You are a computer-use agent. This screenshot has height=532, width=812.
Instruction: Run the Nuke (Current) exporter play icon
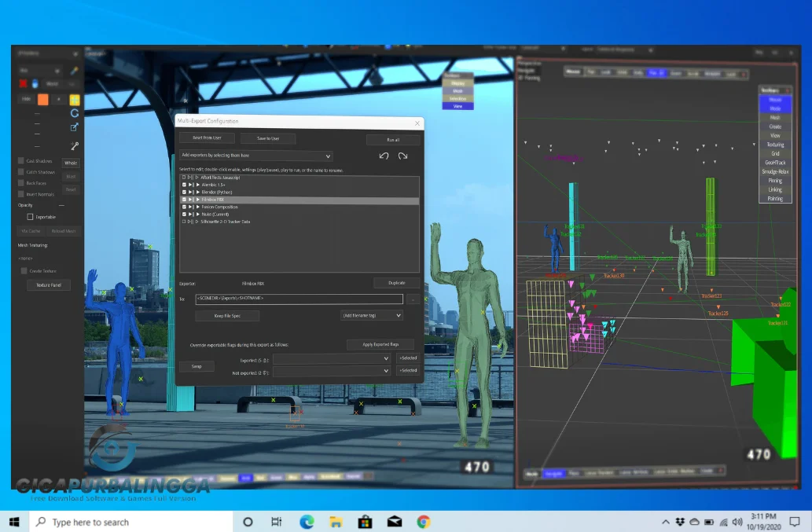(198, 214)
